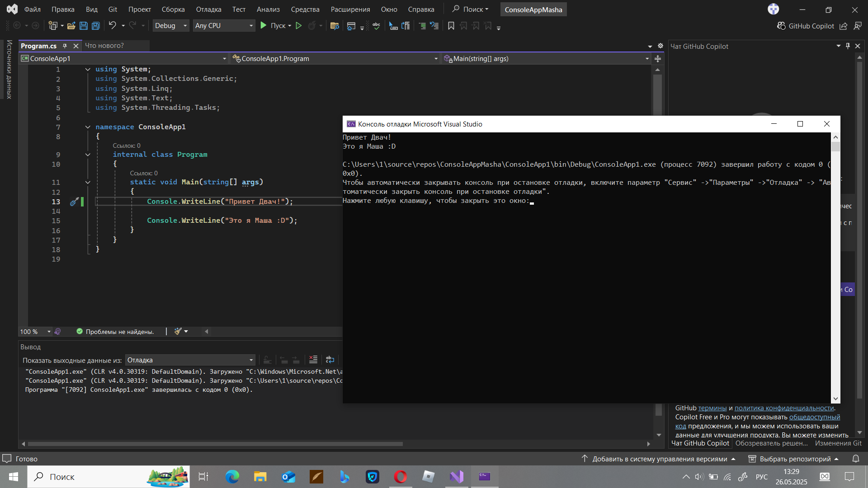
Task: Open the ConsoleApp1.Program type dropdown
Action: point(335,59)
